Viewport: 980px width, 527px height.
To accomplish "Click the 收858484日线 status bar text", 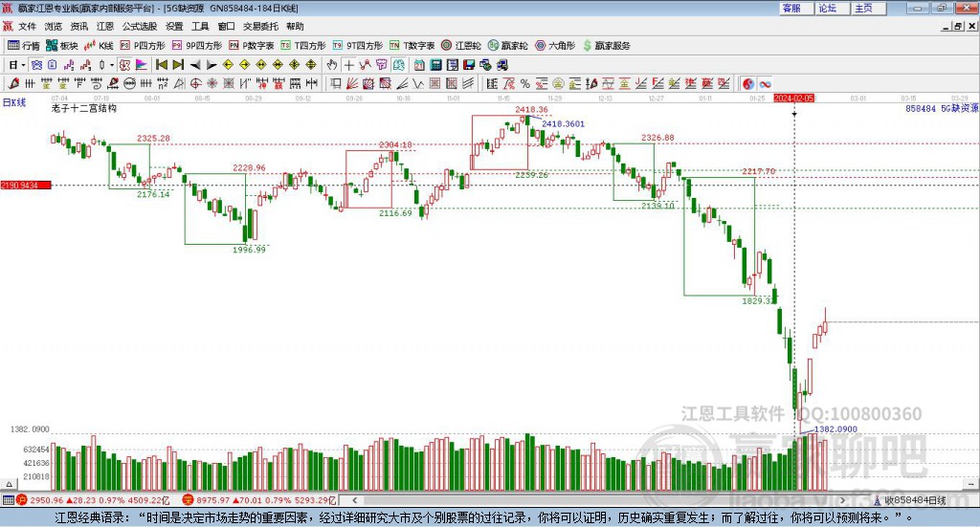I will coord(914,500).
